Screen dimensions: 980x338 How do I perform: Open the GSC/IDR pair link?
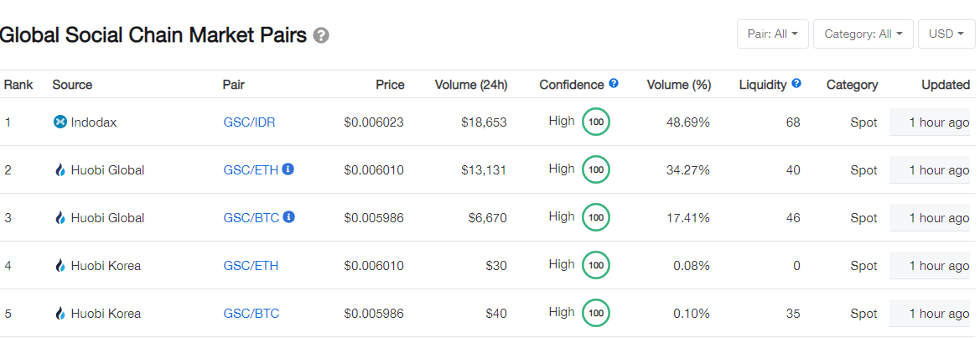point(249,122)
